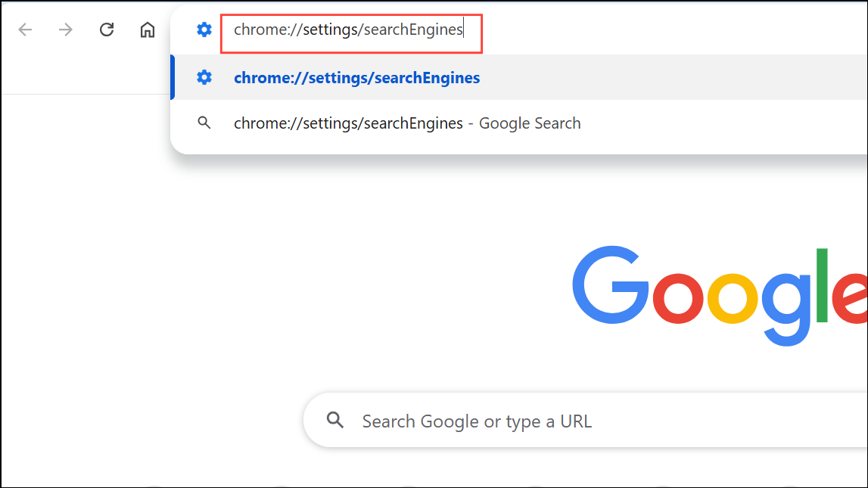Click the Google logo

coord(720,296)
